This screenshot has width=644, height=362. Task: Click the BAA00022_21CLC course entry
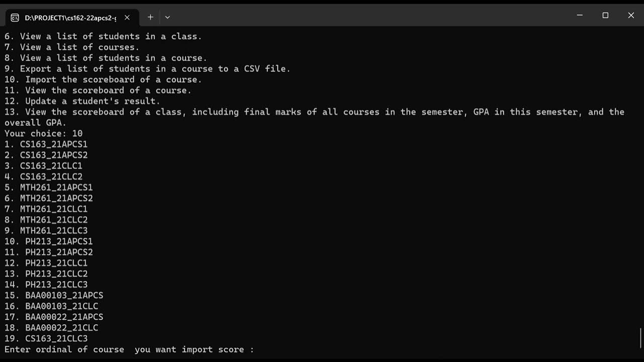coord(61,328)
